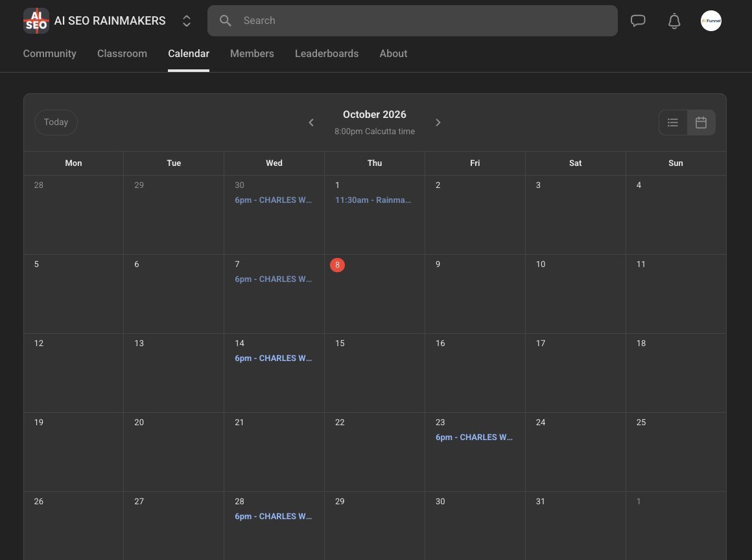The height and width of the screenshot is (560, 752).
Task: Click the Fri column header
Action: (x=475, y=163)
